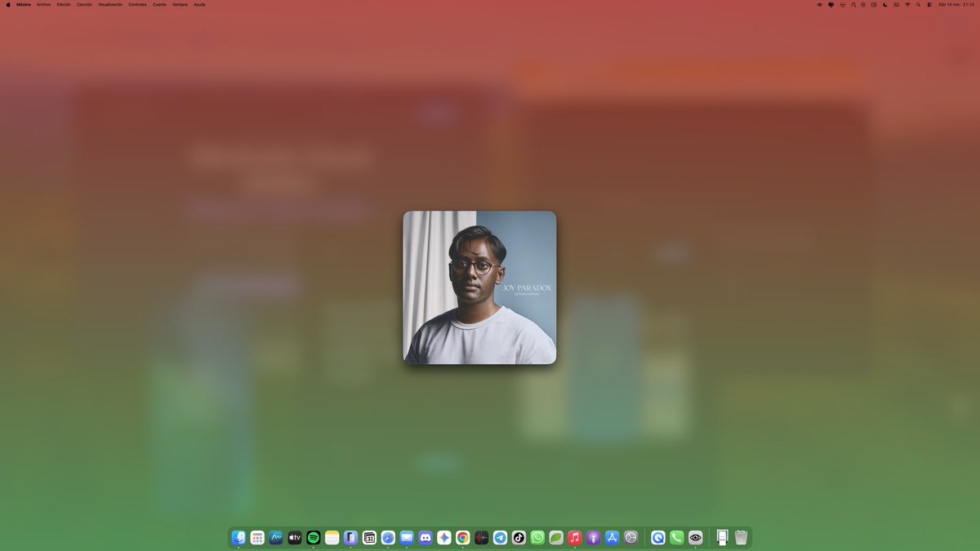Open the Ayuda menu
This screenshot has height=551, width=980.
pyautogui.click(x=199, y=4)
